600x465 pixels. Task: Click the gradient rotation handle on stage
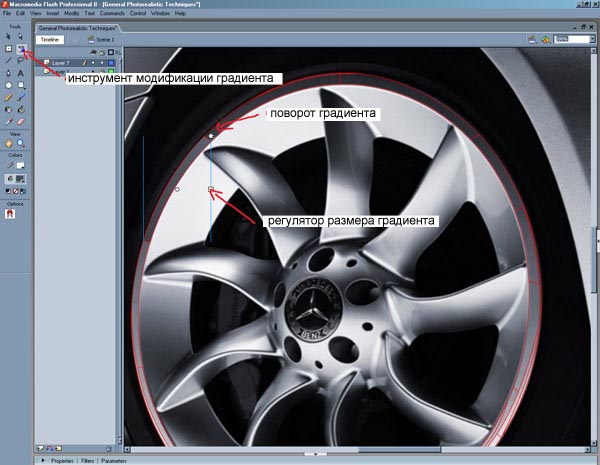click(x=211, y=135)
